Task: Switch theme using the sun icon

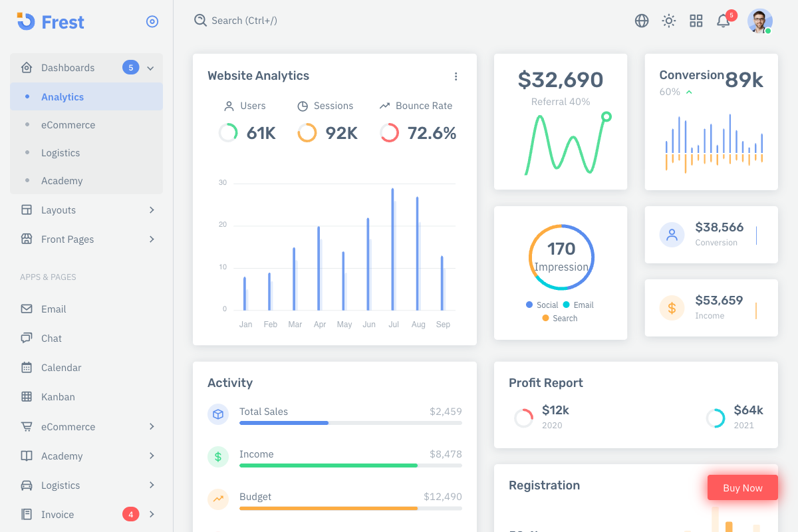Action: 668,21
